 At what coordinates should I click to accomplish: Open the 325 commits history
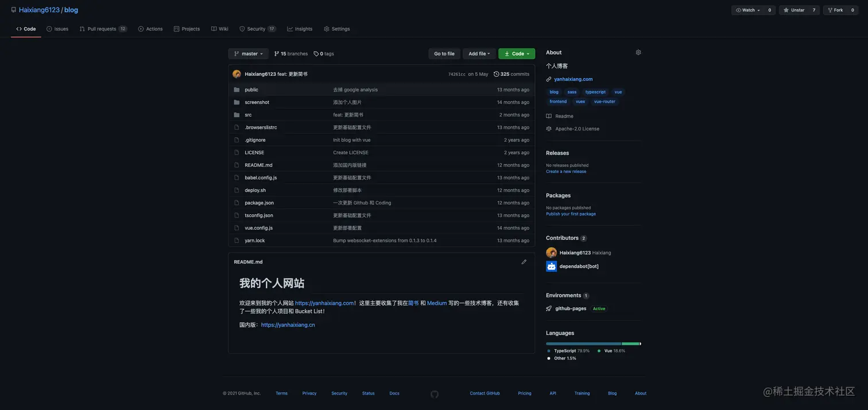pos(511,74)
